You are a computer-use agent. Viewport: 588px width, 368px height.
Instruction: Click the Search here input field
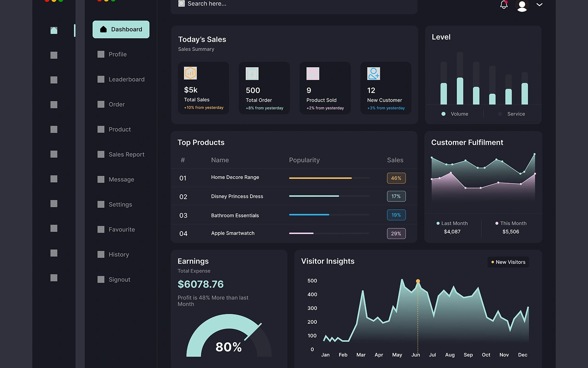[294, 4]
